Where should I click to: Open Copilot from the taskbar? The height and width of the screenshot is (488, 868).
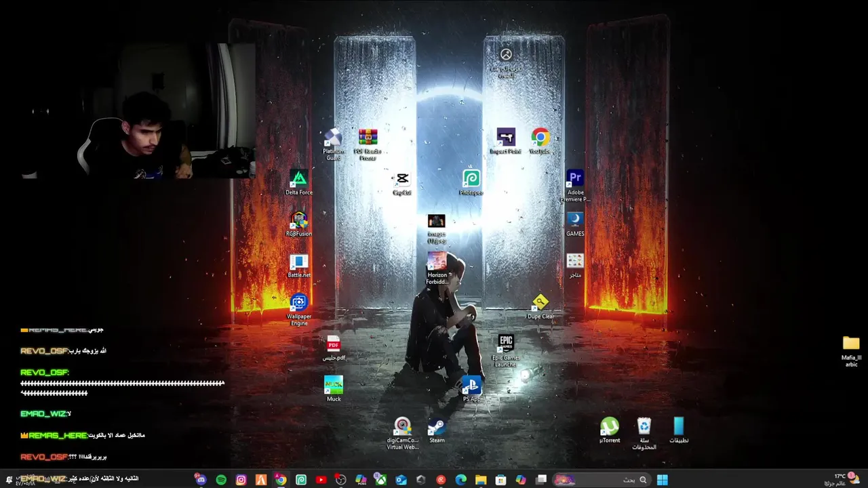point(521,480)
